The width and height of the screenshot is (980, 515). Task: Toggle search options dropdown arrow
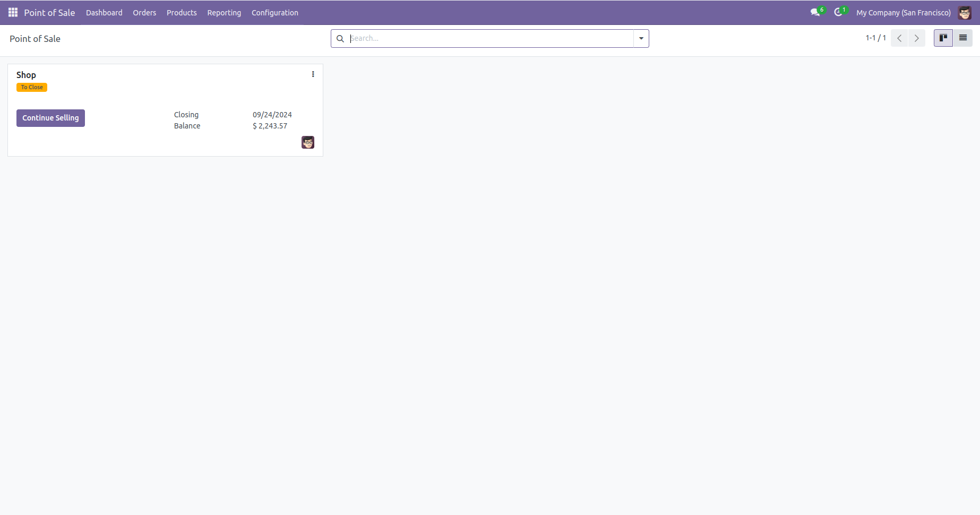click(x=641, y=39)
